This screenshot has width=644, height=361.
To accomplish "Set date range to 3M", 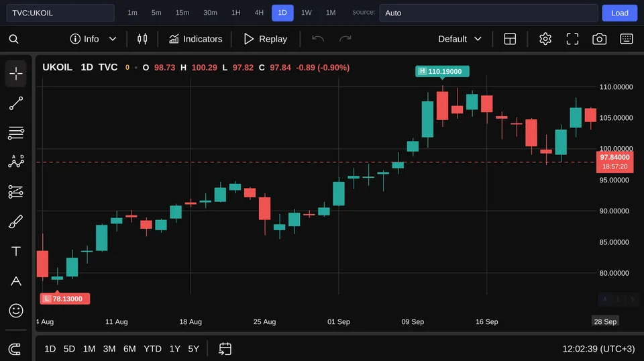I will point(109,349).
